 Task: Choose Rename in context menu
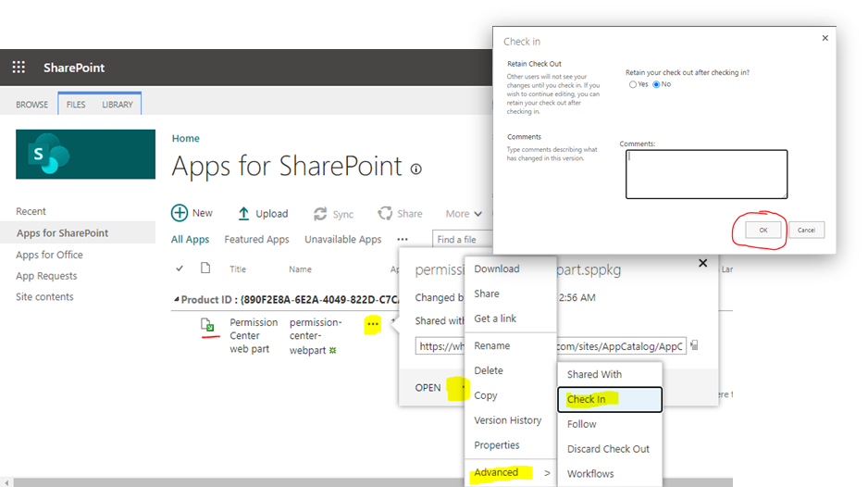pyautogui.click(x=492, y=345)
